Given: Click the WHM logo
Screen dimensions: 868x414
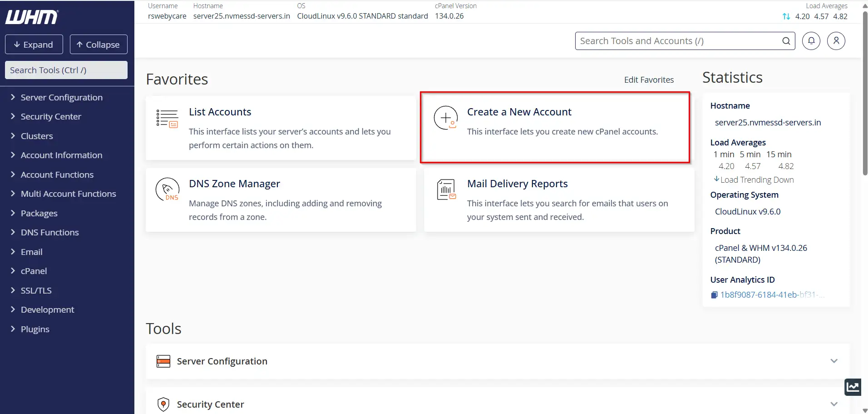Looking at the screenshot, I should (32, 17).
